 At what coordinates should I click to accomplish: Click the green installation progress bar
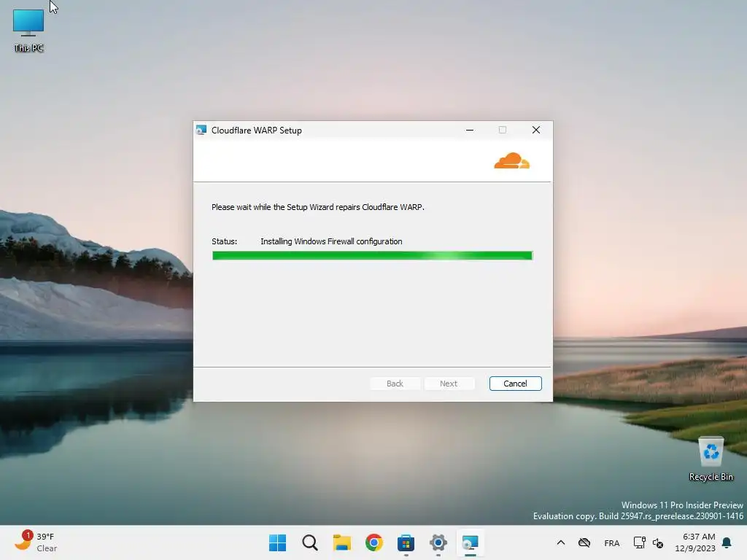click(372, 256)
